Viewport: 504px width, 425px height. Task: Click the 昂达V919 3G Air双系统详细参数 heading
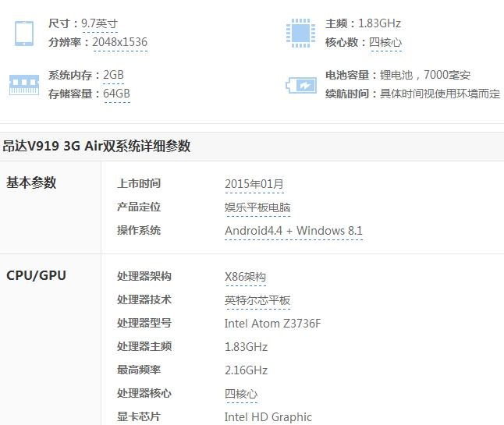pos(97,146)
